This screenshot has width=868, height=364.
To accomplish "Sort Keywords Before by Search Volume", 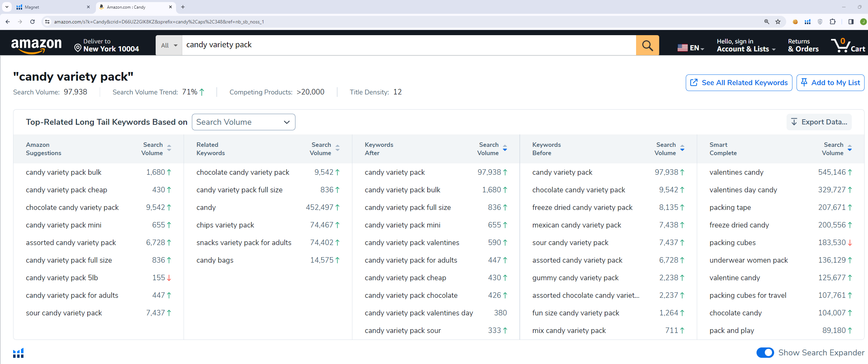I will pyautogui.click(x=682, y=148).
